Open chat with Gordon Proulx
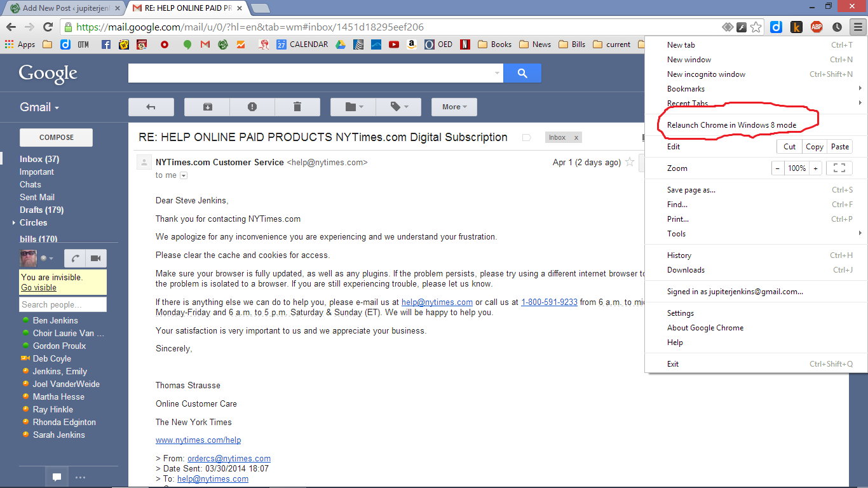The height and width of the screenshot is (488, 868). 59,346
